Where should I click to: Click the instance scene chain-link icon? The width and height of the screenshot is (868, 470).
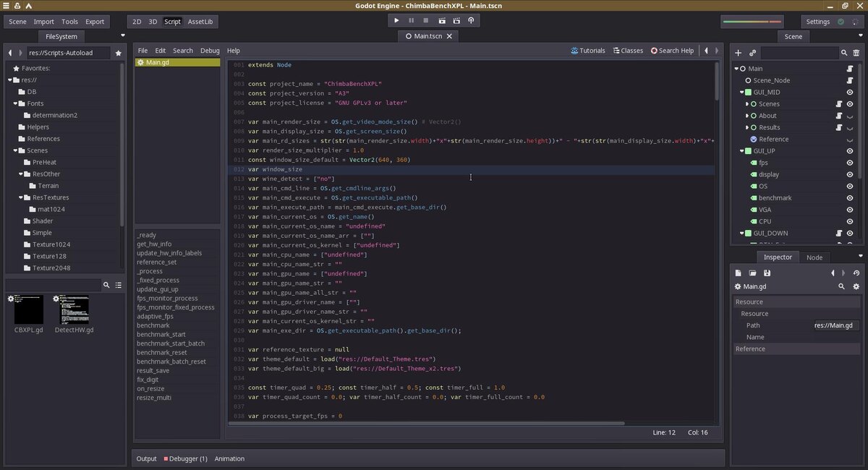pyautogui.click(x=752, y=53)
